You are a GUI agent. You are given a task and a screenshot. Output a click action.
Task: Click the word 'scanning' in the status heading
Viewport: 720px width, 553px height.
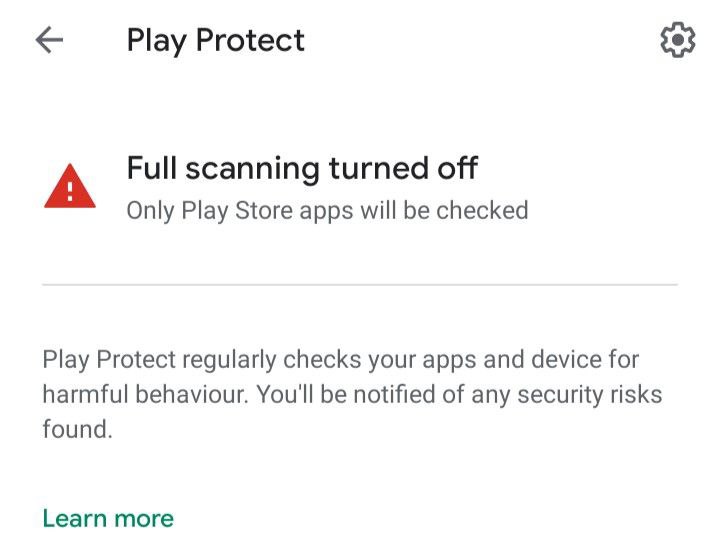click(x=253, y=169)
